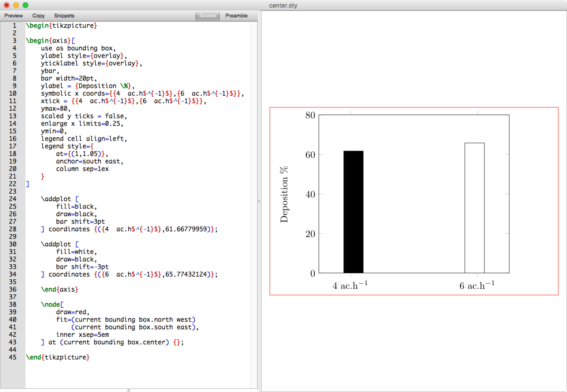The width and height of the screenshot is (567, 392).
Task: Click the \node keyword on line 38
Action: coord(51,304)
